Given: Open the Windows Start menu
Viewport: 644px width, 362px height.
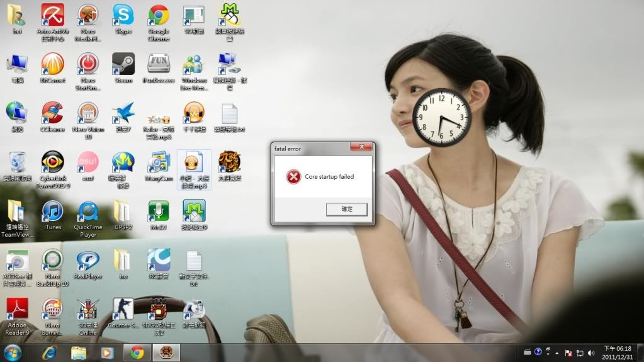Looking at the screenshot, I should 13,352.
